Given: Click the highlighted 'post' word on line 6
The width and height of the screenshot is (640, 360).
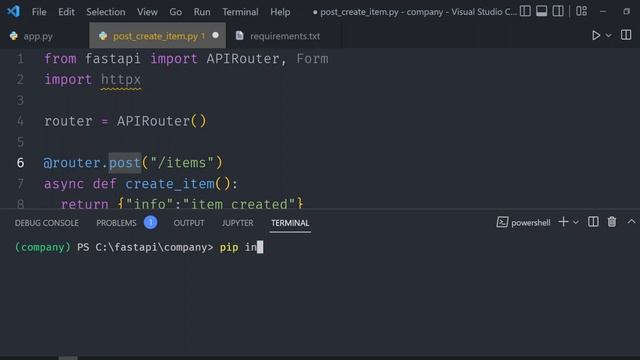Looking at the screenshot, I should click(125, 163).
